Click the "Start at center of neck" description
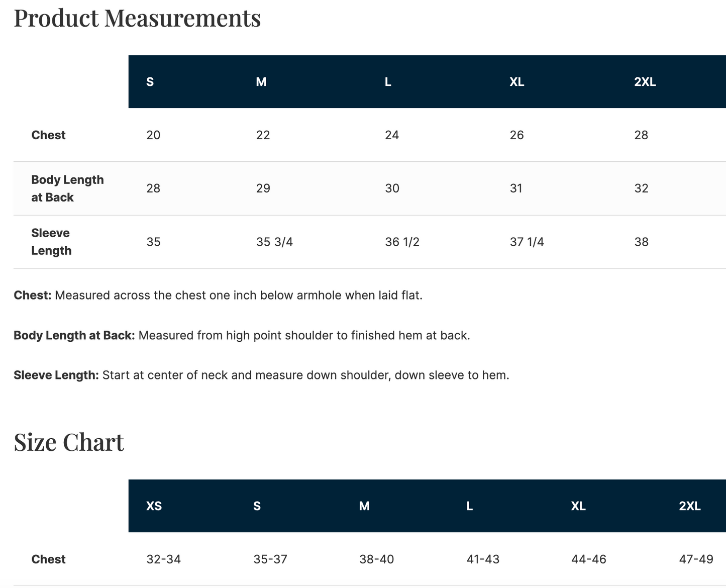Screen dimensions: 726x588 (305, 375)
